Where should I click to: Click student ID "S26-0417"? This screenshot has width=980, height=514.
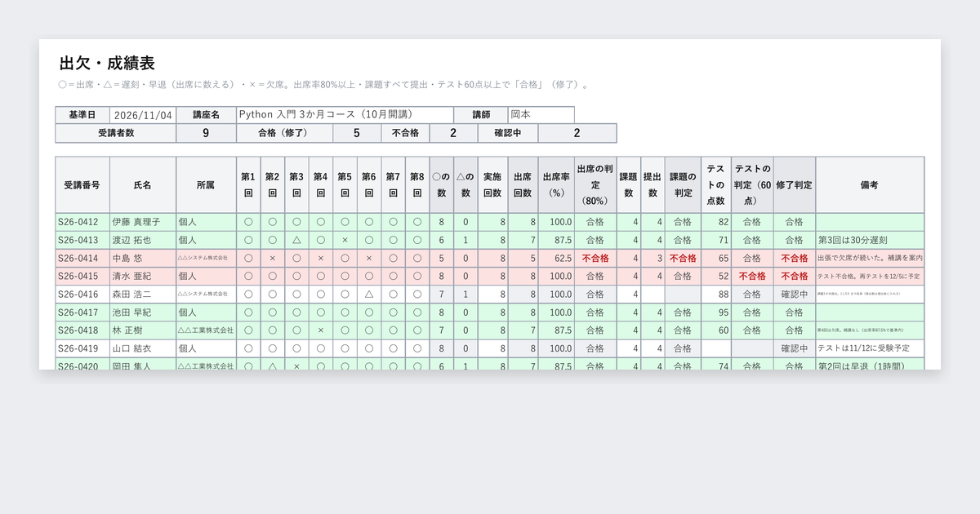[x=78, y=312]
